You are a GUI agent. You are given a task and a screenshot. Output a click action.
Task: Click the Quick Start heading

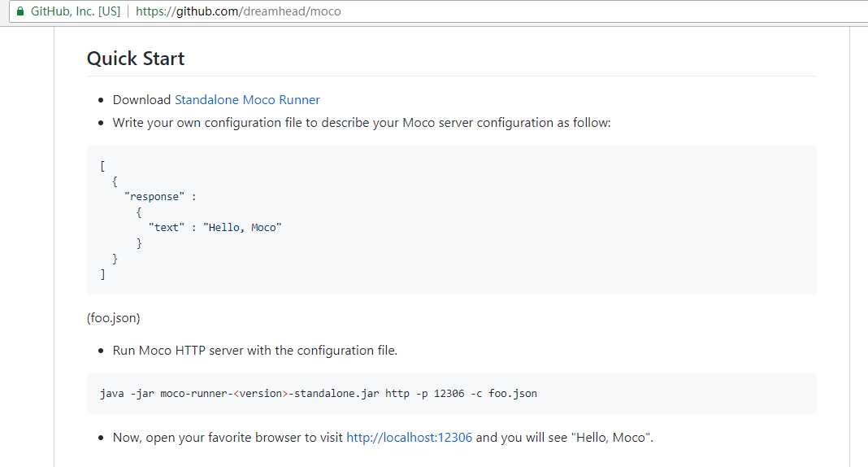[x=136, y=59]
